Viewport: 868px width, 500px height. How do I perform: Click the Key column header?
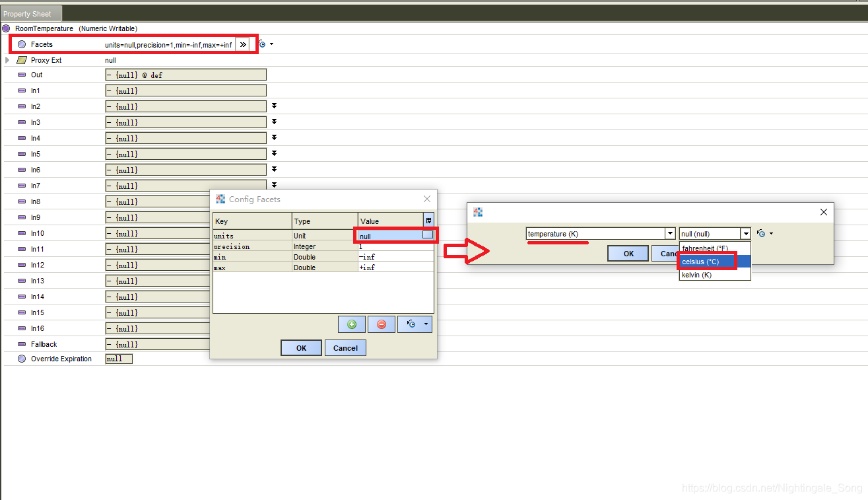pos(252,221)
